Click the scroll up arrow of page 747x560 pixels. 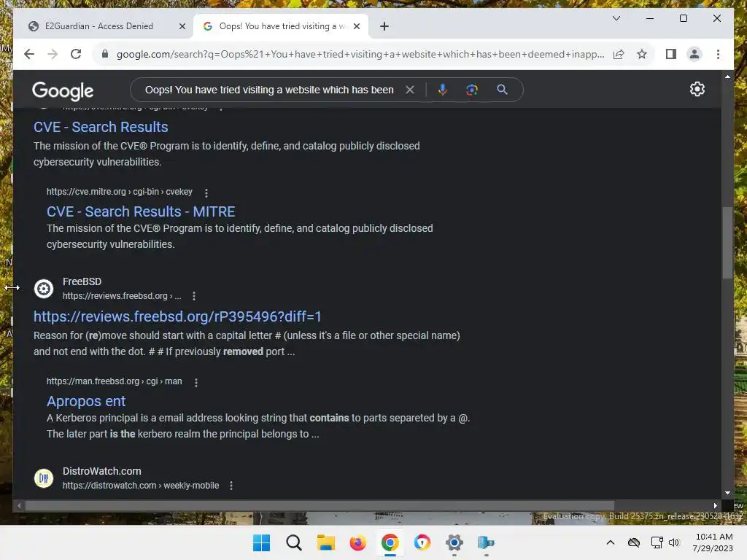click(727, 76)
